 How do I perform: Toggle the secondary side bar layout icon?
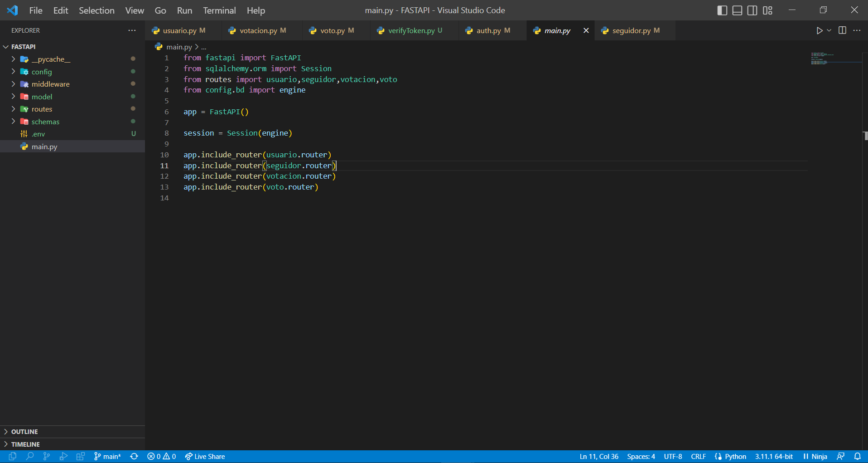752,10
